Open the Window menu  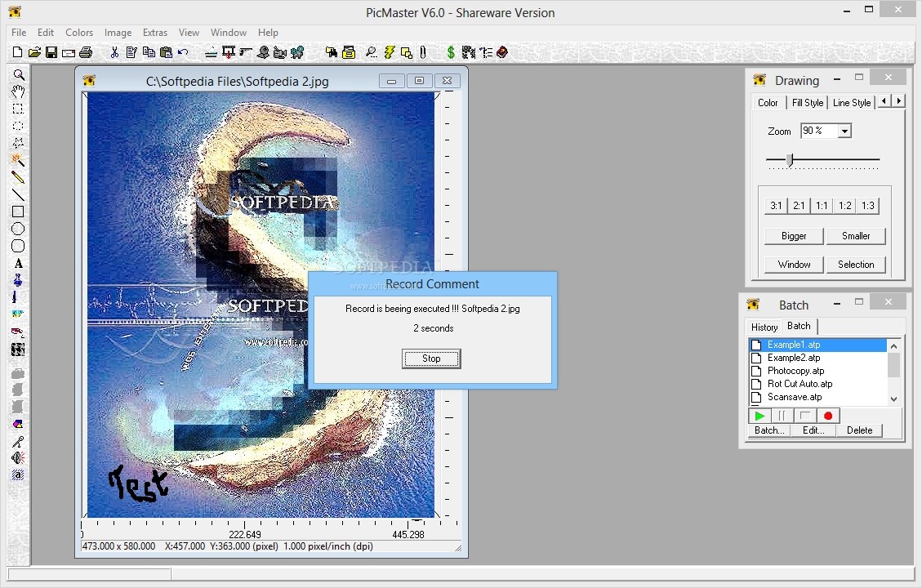(229, 33)
